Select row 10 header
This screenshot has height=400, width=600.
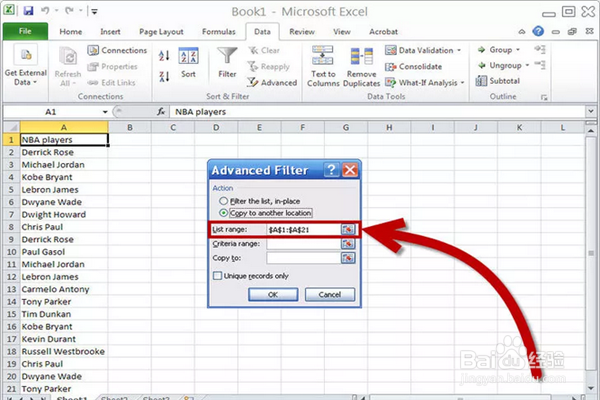point(11,252)
